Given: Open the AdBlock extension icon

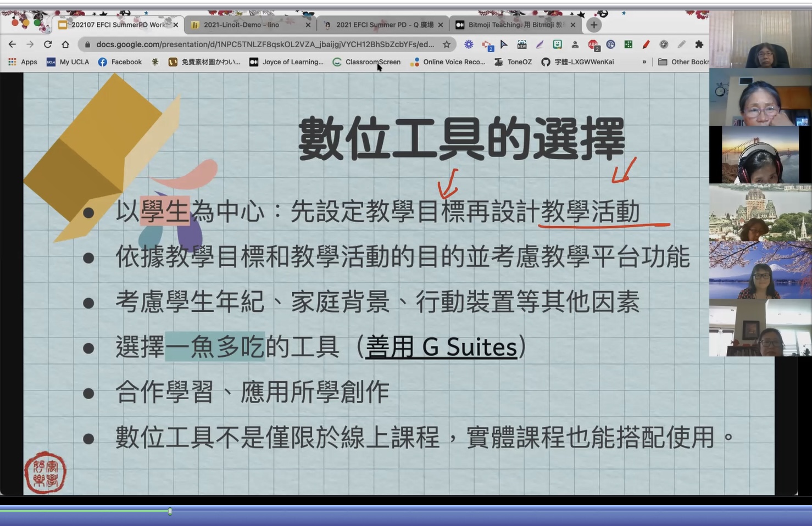Looking at the screenshot, I should click(x=594, y=44).
